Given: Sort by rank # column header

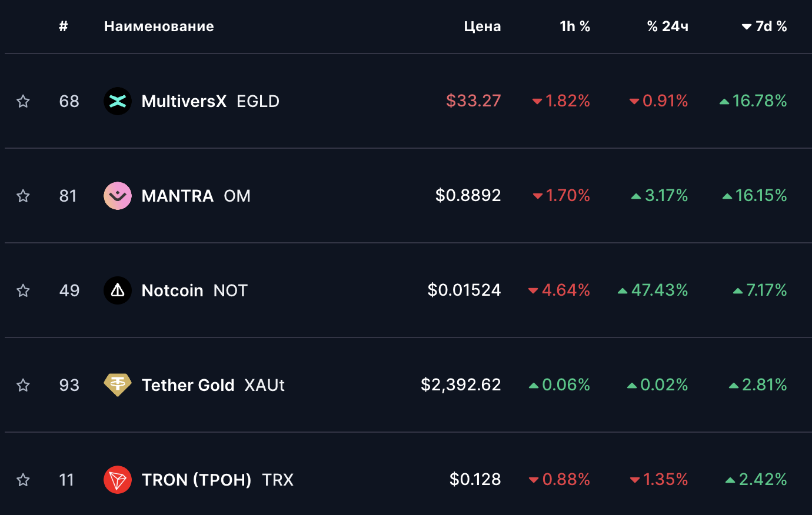Looking at the screenshot, I should tap(64, 26).
